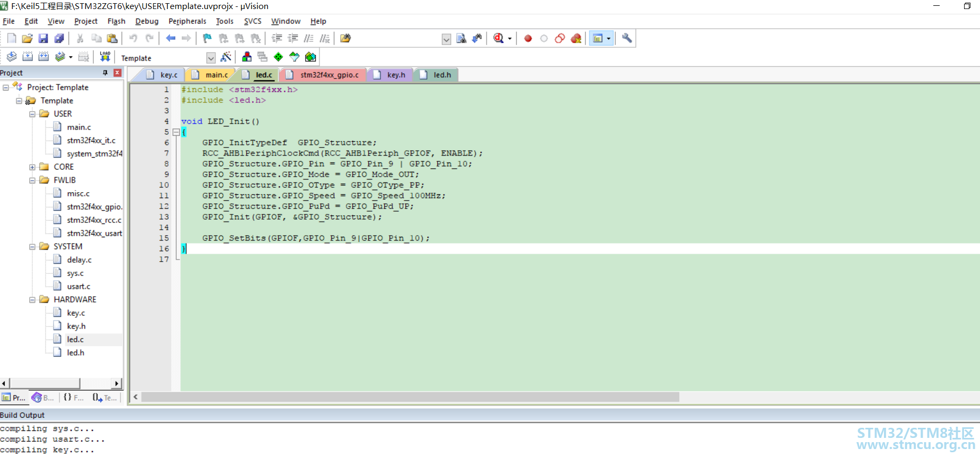Click the project tree scroll right arrow

(x=117, y=383)
